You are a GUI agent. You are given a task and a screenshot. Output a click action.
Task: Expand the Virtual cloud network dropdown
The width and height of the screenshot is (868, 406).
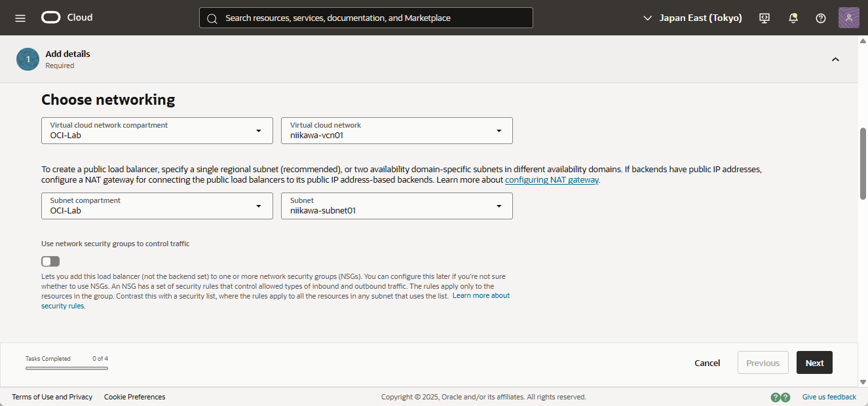(397, 130)
